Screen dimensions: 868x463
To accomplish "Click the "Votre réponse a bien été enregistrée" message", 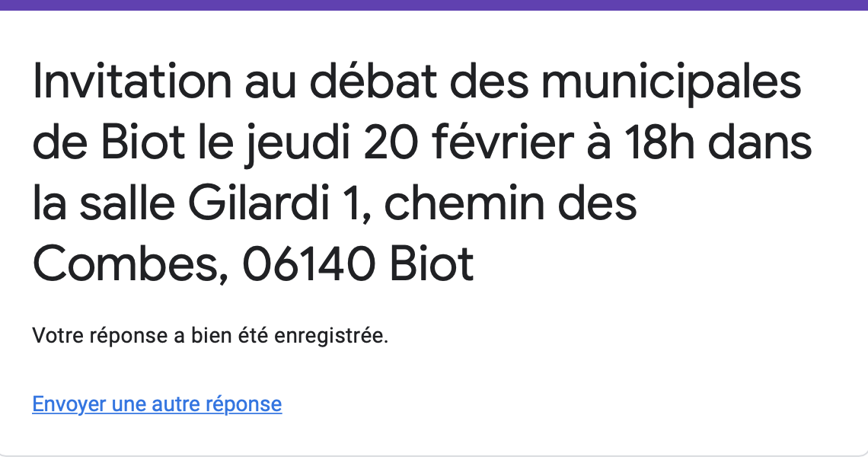I will 210,336.
